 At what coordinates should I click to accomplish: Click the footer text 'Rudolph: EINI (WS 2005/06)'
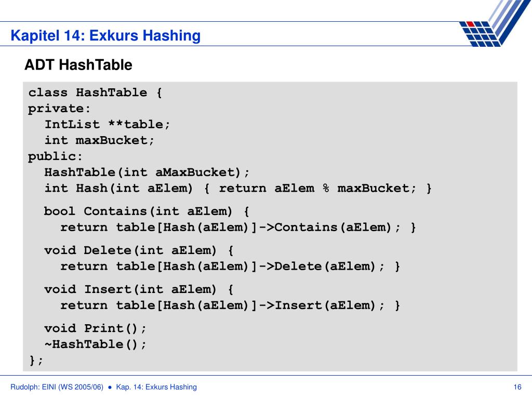(x=57, y=387)
